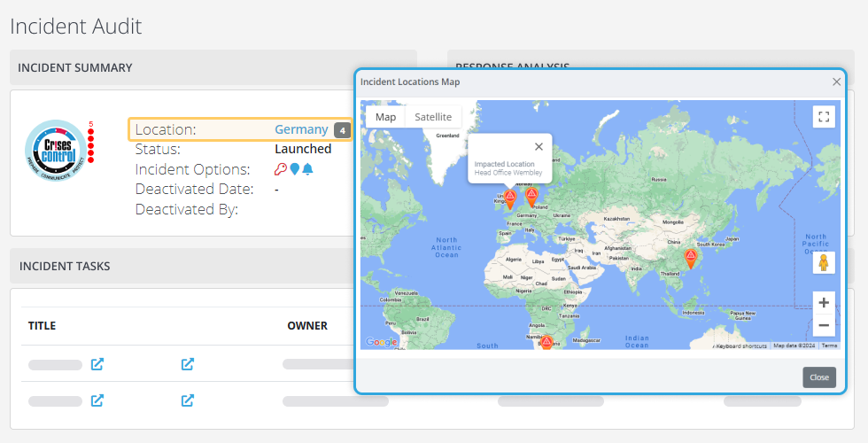Switch to Satellite map view
The image size is (868, 443).
coord(433,117)
